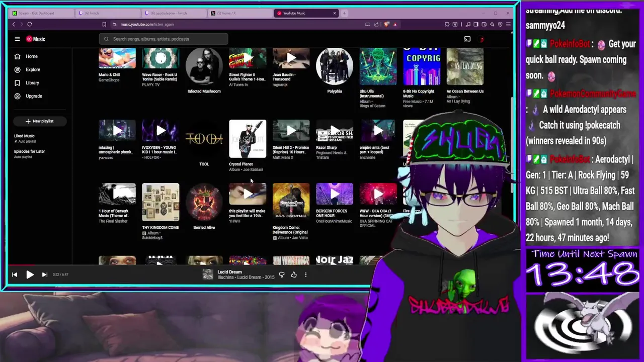Open Crystal Planet album by Joe Satriani

click(248, 139)
